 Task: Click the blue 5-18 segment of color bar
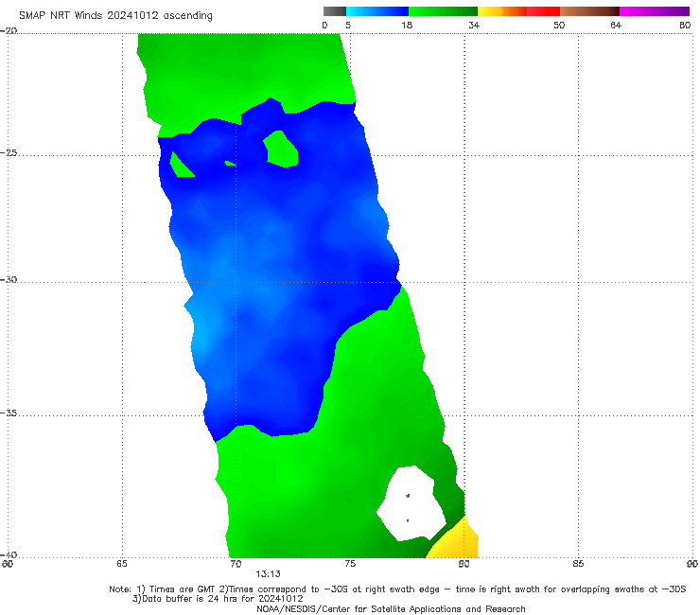point(377,11)
